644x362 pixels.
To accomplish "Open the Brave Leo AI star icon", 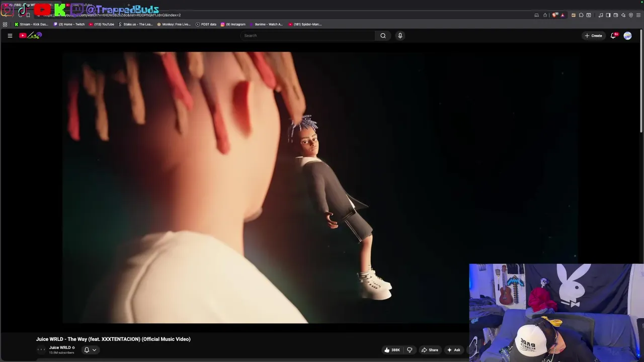I will (623, 15).
